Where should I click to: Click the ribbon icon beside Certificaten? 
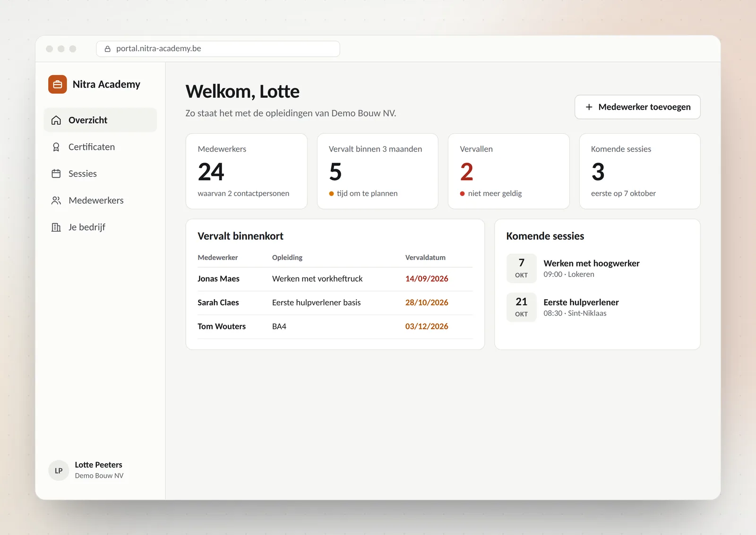[56, 147]
